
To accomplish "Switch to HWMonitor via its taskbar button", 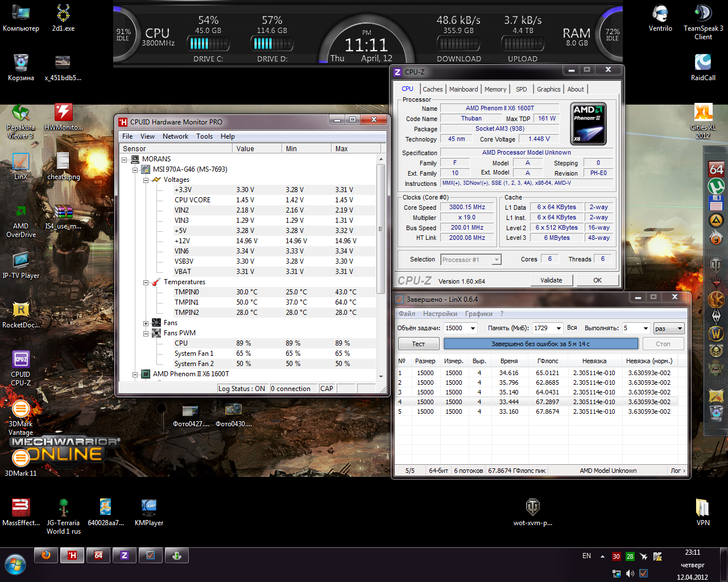I will pos(73,555).
